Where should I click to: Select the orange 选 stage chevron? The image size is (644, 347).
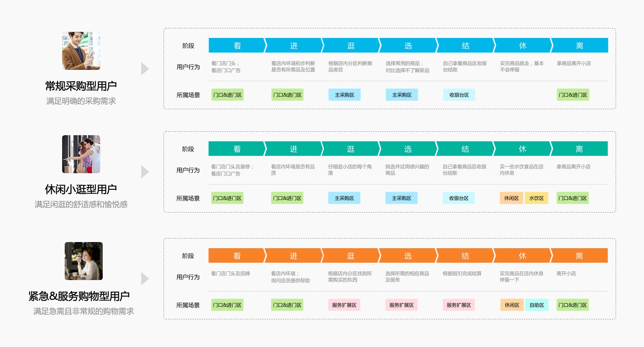(x=408, y=256)
